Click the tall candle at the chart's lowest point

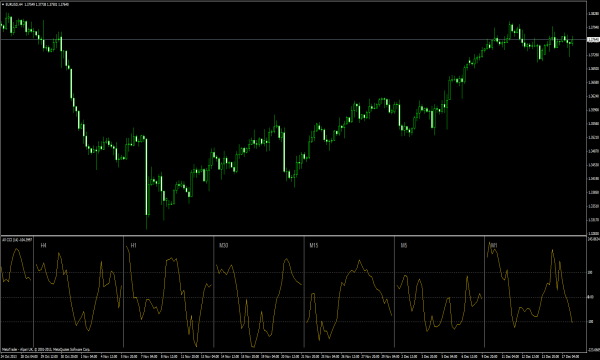pyautogui.click(x=146, y=184)
